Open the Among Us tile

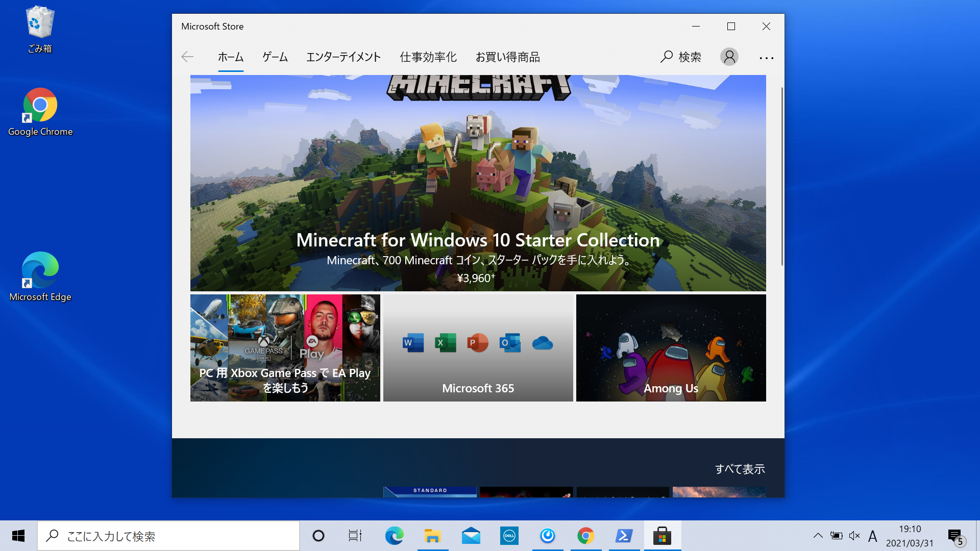[x=671, y=348]
